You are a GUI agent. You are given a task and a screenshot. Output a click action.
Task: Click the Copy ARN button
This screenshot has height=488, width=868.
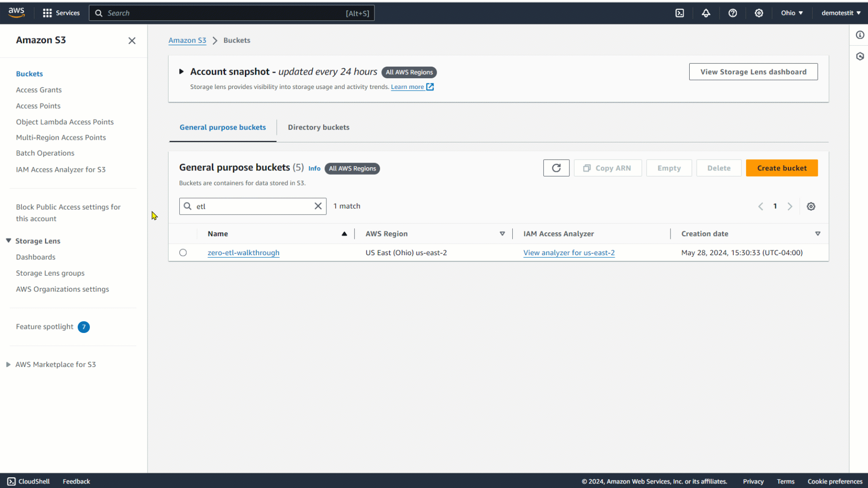click(x=608, y=168)
